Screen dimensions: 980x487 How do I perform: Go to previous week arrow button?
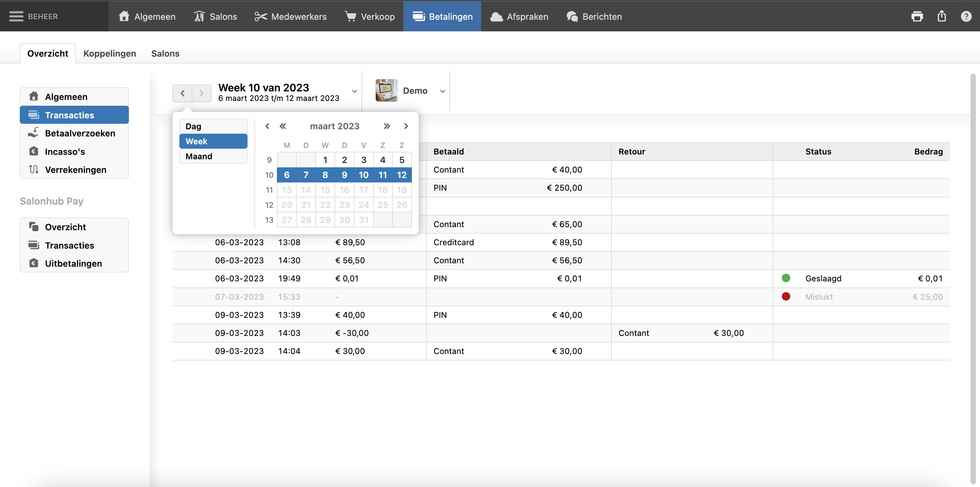coord(182,93)
